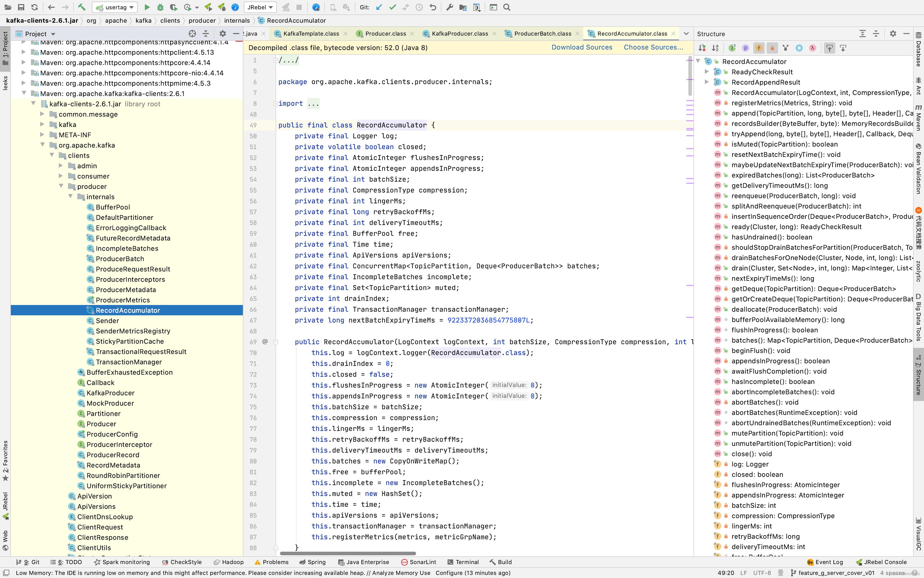Image resolution: width=924 pixels, height=578 pixels.
Task: Hide the Structure panel with minus icon
Action: click(906, 34)
